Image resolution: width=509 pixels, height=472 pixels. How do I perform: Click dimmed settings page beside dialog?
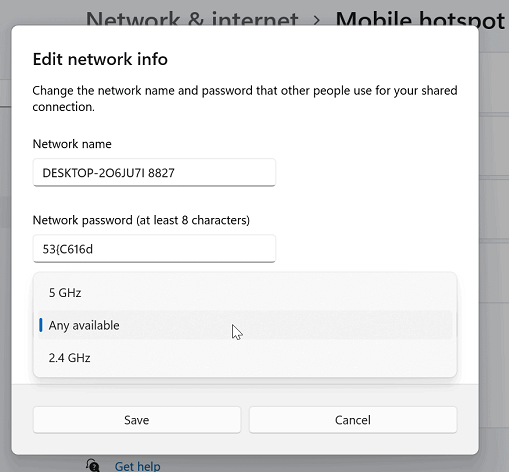click(494, 233)
